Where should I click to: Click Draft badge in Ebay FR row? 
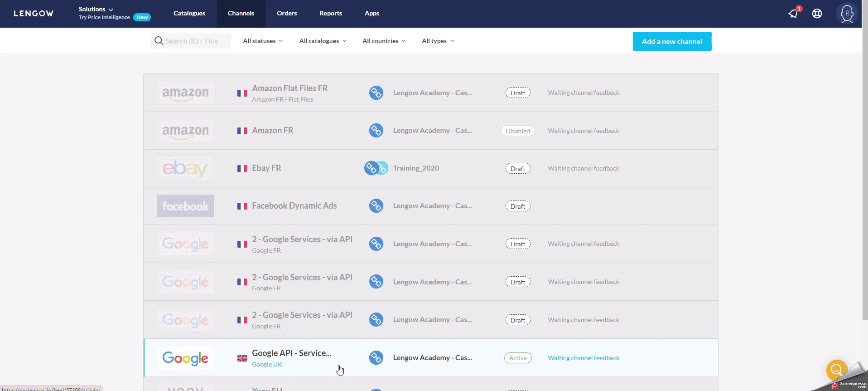pos(518,169)
